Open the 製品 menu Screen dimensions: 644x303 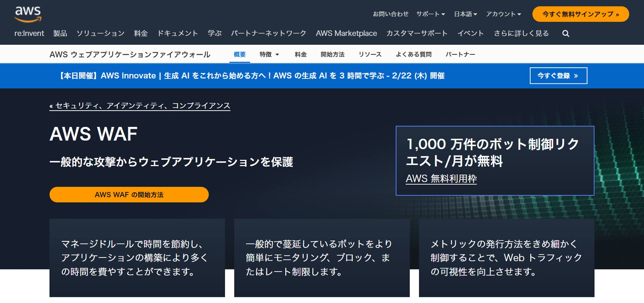click(x=60, y=33)
